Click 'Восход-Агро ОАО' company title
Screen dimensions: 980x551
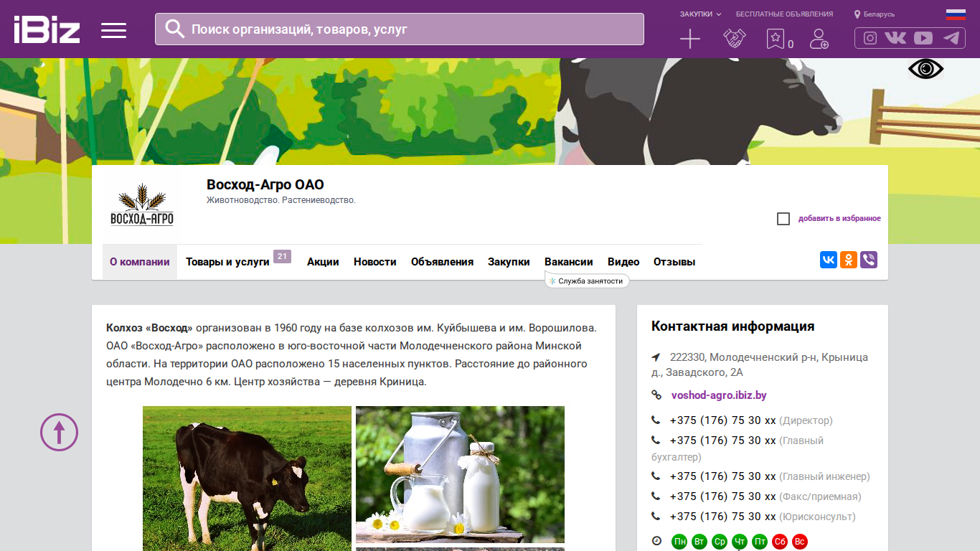pyautogui.click(x=265, y=185)
